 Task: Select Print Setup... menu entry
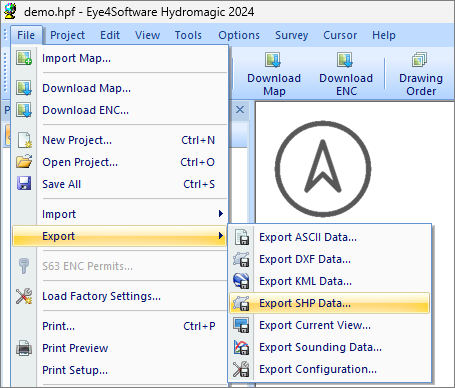[119, 370]
